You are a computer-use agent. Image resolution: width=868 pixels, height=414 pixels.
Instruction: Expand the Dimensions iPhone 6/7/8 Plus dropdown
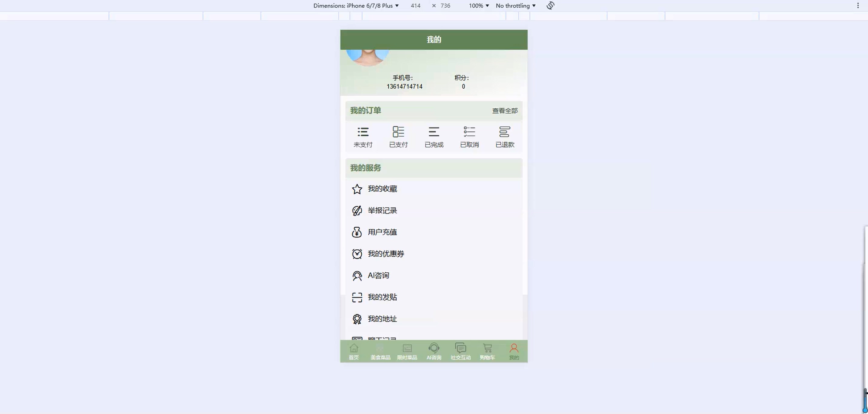pos(356,6)
